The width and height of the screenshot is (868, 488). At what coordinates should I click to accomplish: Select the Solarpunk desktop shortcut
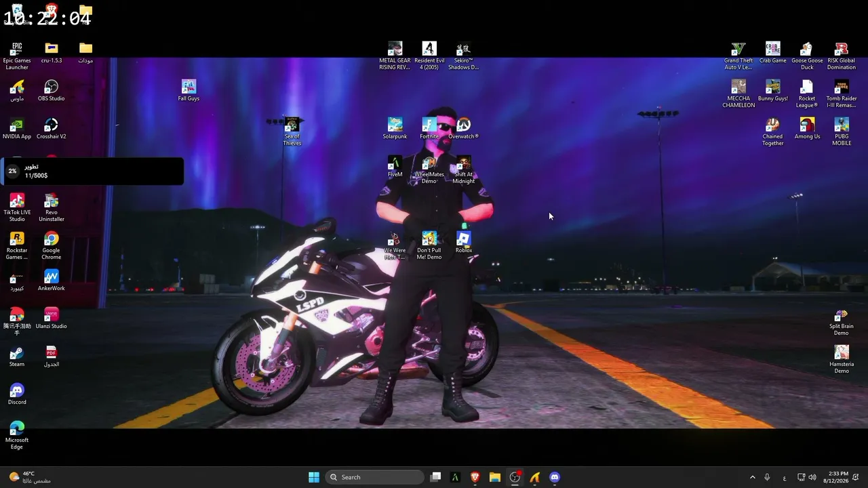[x=395, y=129]
